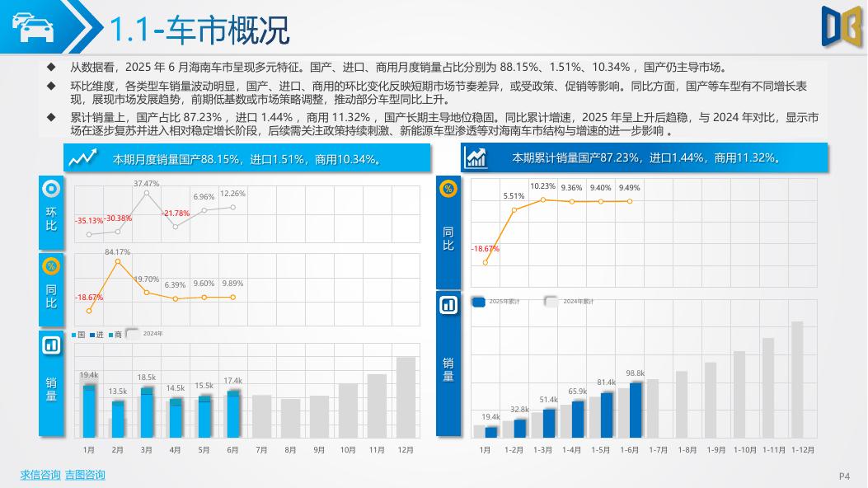This screenshot has height=488, width=868.
Task: Click the 本期月度销量 banner text
Action: (x=247, y=159)
